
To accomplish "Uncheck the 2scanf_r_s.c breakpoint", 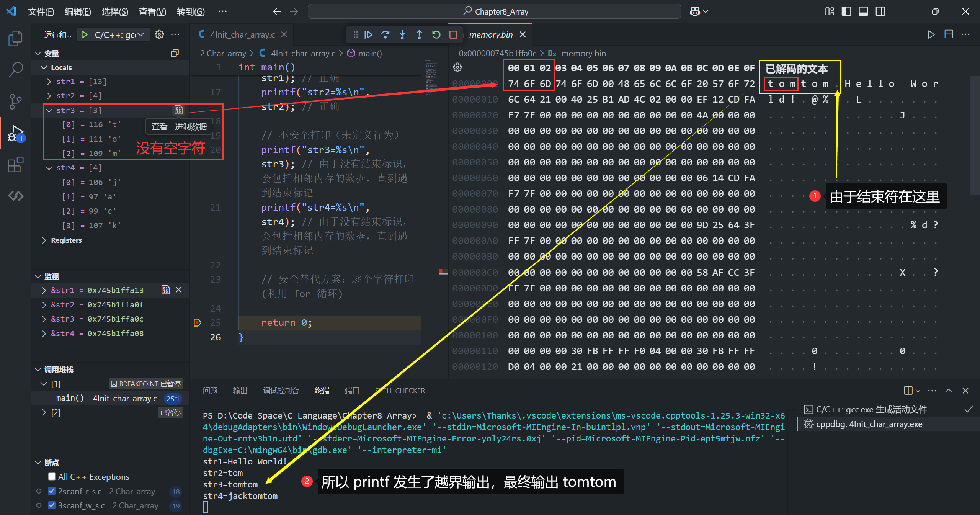I will pos(52,491).
